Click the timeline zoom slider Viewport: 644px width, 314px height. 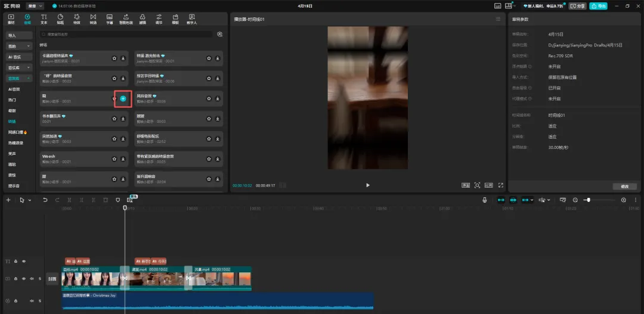click(589, 200)
